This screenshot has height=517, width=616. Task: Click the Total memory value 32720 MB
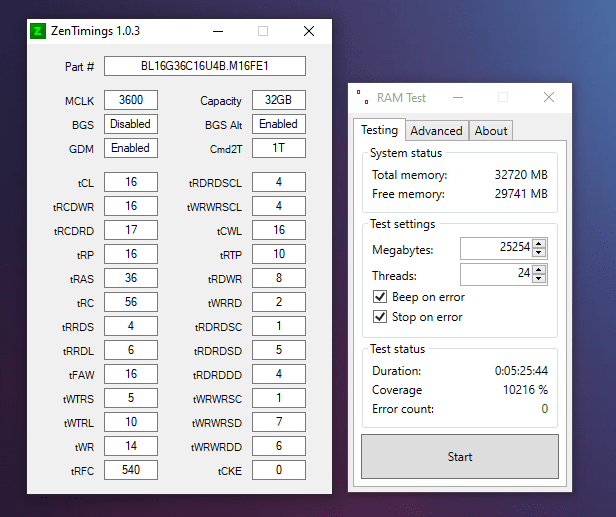tap(521, 174)
